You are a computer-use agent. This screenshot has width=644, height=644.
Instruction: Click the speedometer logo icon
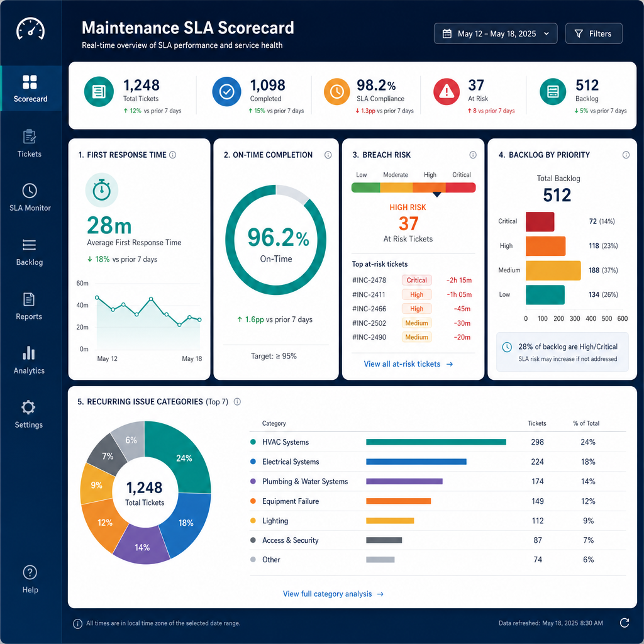pos(30,29)
